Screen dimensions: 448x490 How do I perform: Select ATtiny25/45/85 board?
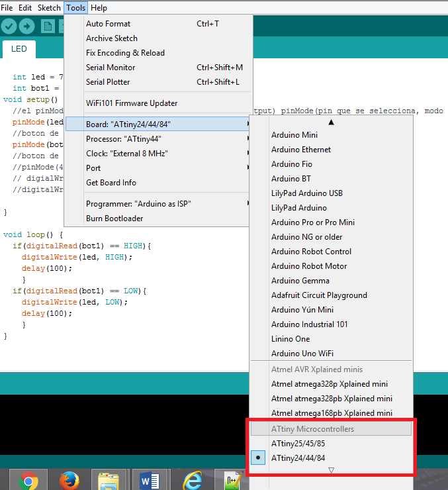(x=332, y=444)
